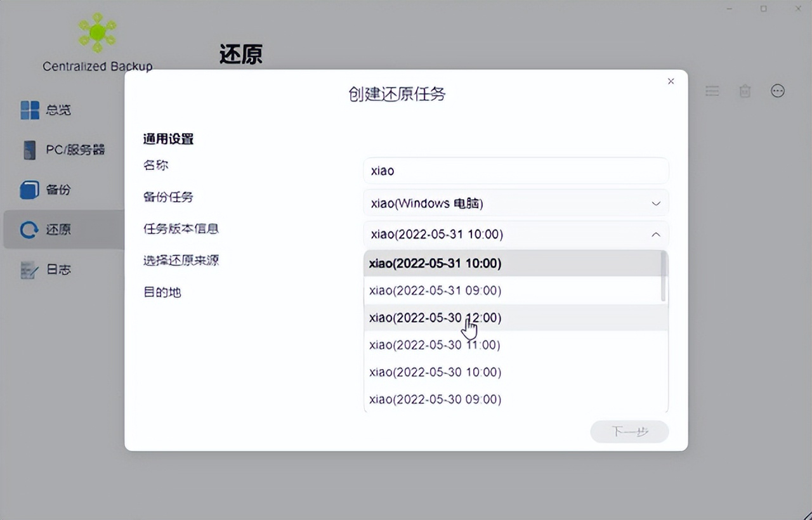Click the list view icon near top right
This screenshot has width=812, height=520.
712,91
